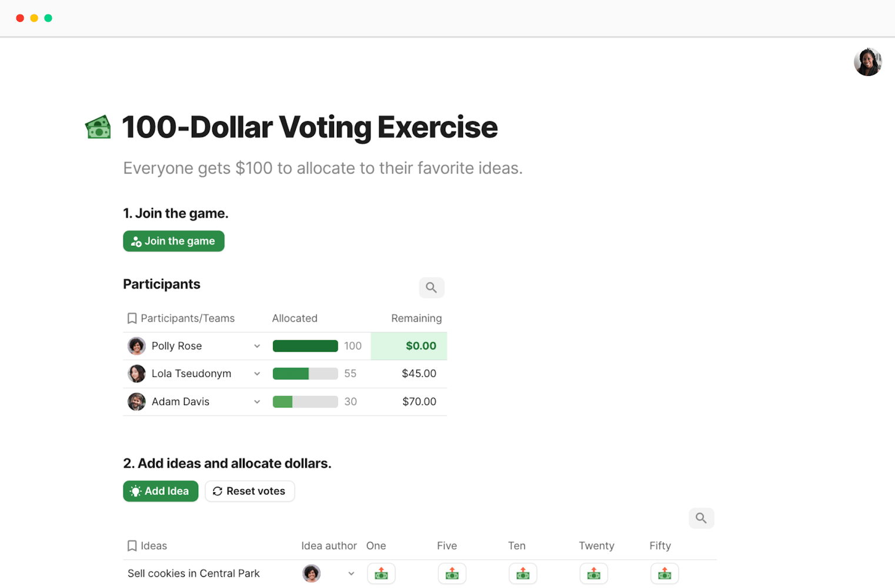Vote one dollar on Sell cookies idea
The height and width of the screenshot is (588, 895).
point(381,573)
